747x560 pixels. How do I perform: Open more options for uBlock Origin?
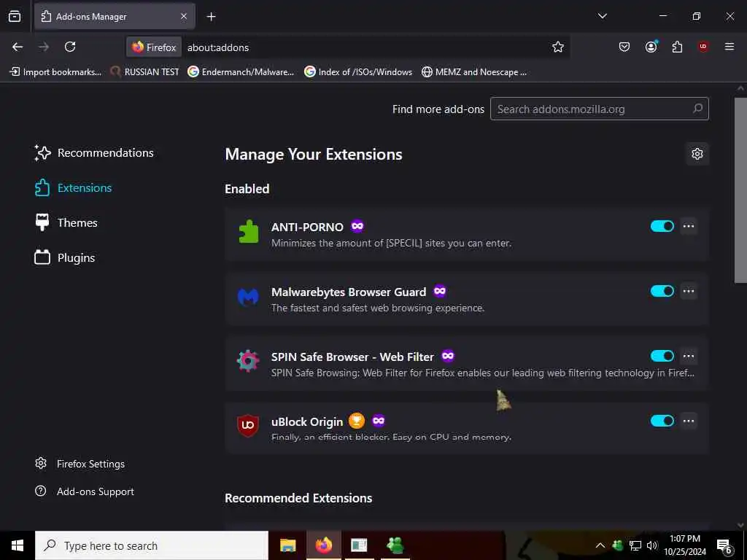[x=689, y=421]
